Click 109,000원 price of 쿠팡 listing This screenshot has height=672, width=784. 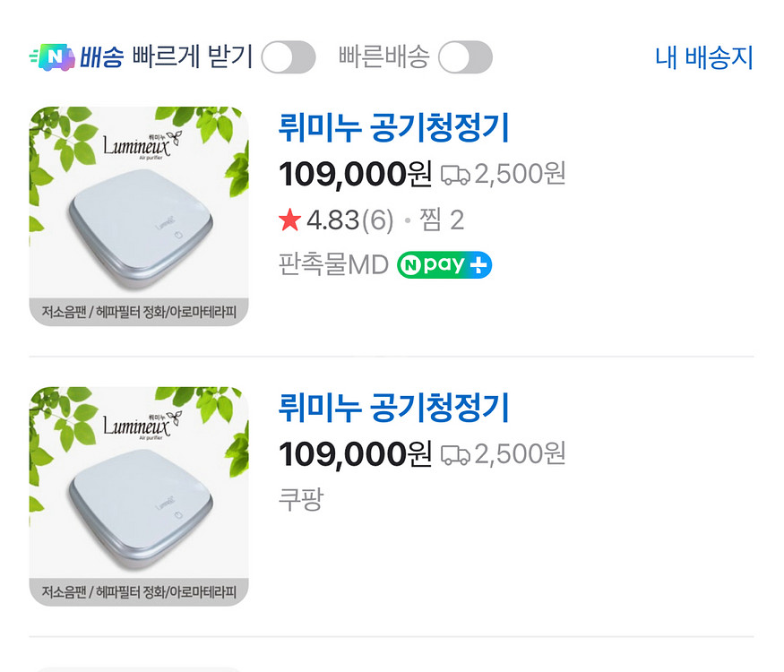tap(355, 453)
